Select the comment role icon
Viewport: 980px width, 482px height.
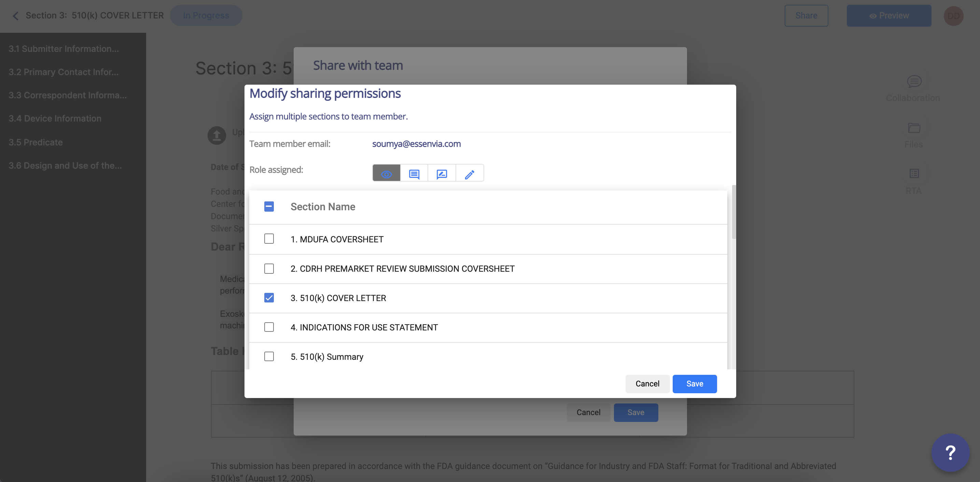[x=414, y=173]
